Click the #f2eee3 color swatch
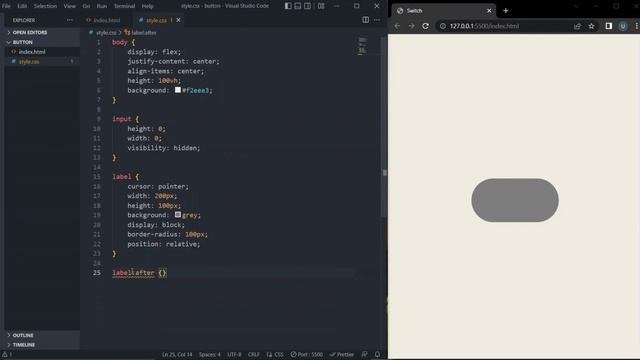The height and width of the screenshot is (360, 640). [178, 90]
